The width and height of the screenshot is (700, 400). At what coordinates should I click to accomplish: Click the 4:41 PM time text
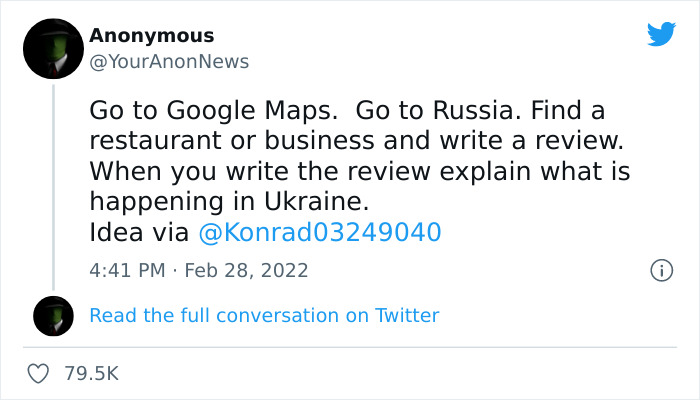coord(128,270)
